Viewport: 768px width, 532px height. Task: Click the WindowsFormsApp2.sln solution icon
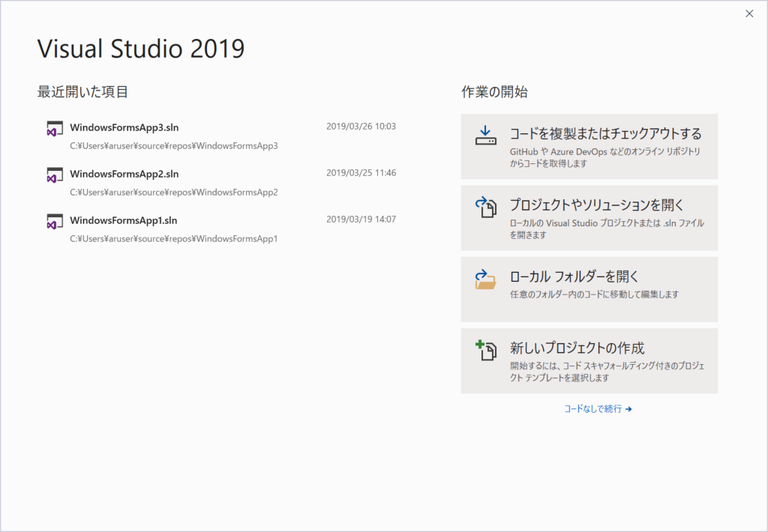[54, 175]
